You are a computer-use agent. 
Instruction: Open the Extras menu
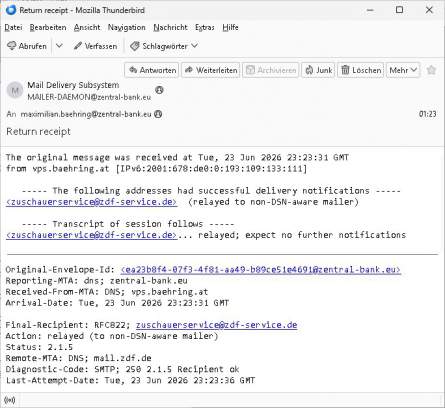pyautogui.click(x=205, y=27)
